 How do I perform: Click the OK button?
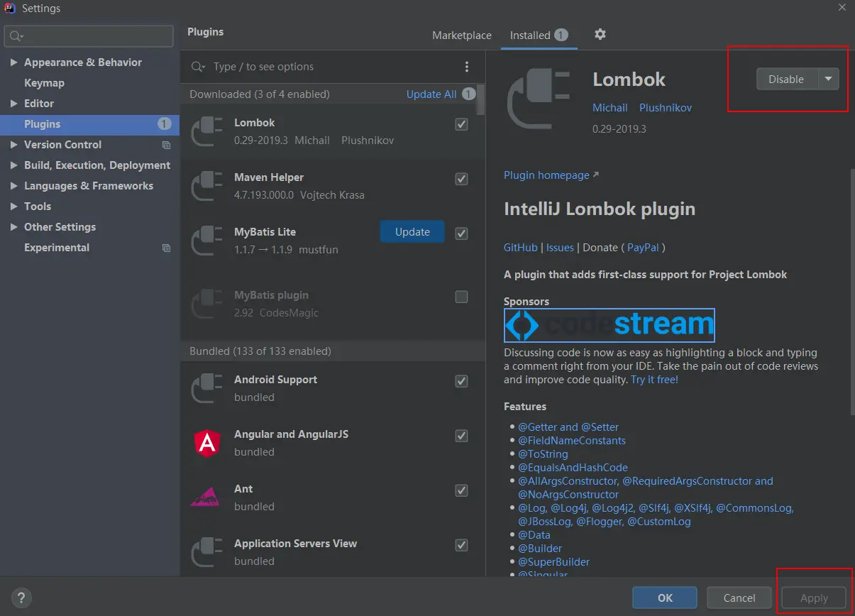(665, 598)
